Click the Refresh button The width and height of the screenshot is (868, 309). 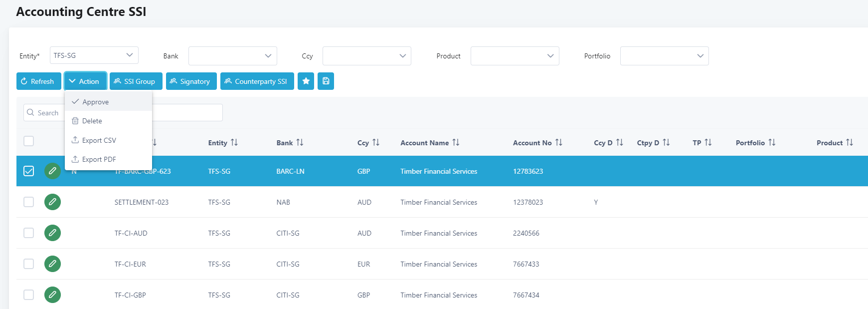click(x=38, y=81)
